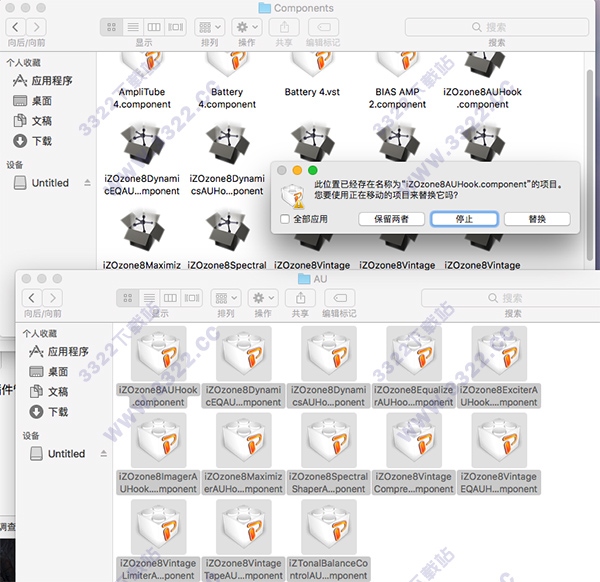Select iZOzone8DynamicsAUHo component in AU window
600x582 pixels.
click(x=329, y=367)
